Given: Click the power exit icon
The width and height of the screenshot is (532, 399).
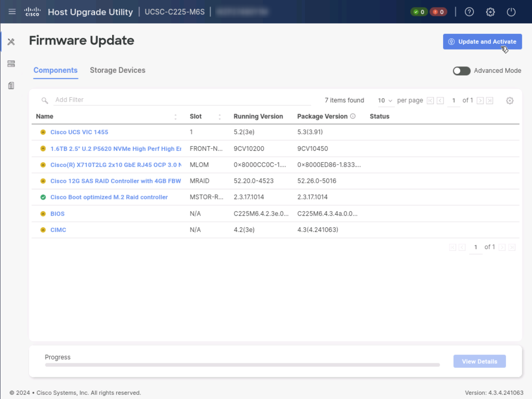Looking at the screenshot, I should [x=511, y=12].
